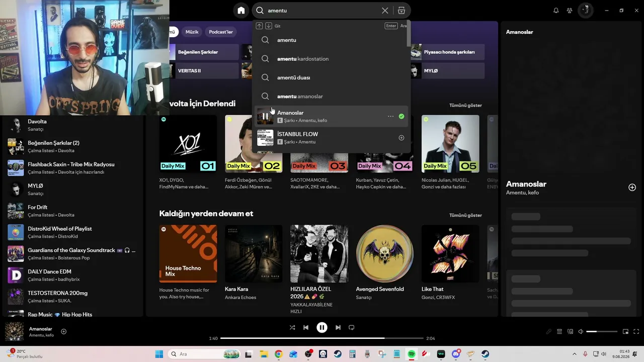Open the For Drift playlist
The image size is (644, 362).
tap(72, 211)
